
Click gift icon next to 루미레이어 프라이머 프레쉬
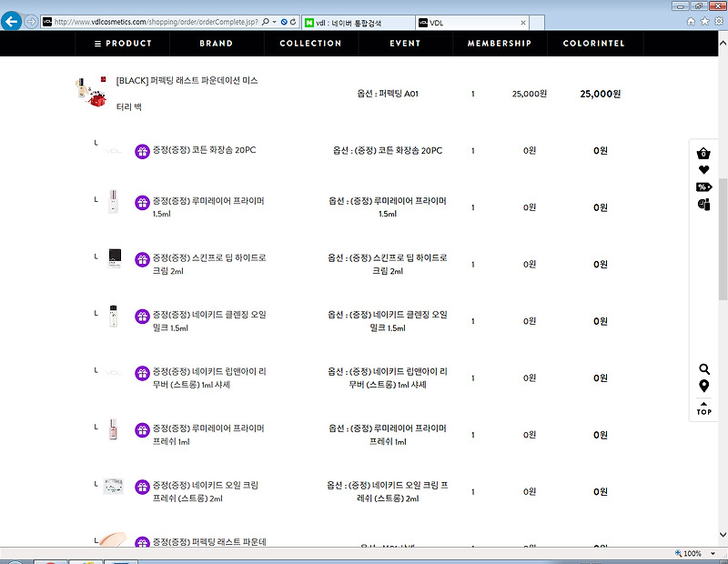pyautogui.click(x=142, y=430)
